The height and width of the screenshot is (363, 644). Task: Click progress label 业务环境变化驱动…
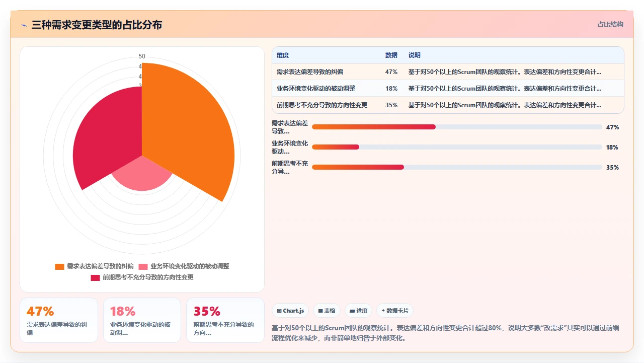coord(290,148)
